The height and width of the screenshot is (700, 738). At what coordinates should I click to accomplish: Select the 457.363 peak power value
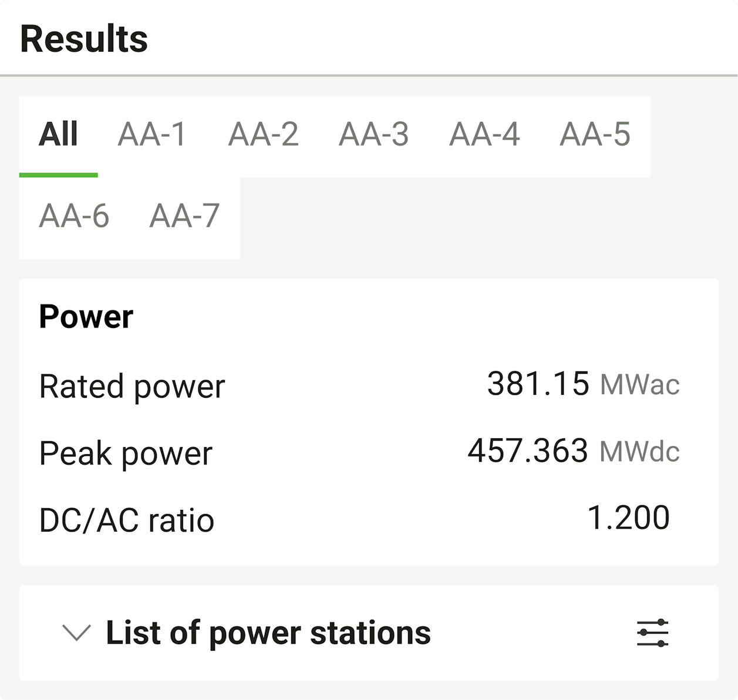527,451
